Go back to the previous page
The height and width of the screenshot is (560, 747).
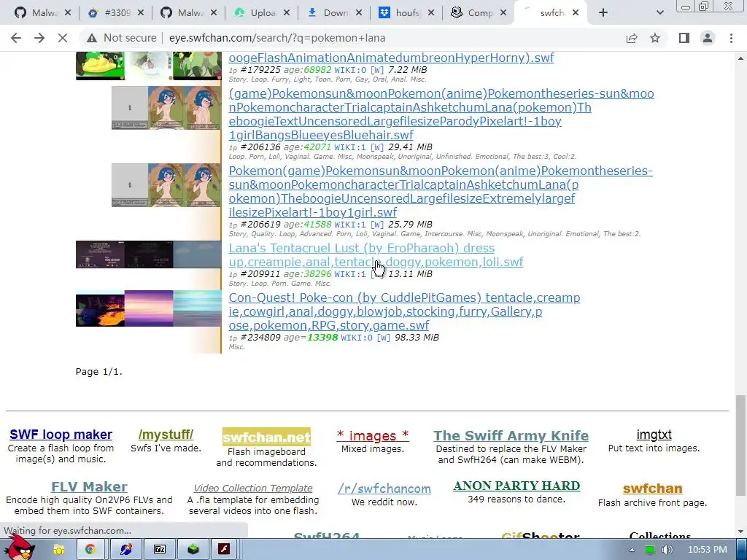[x=16, y=38]
